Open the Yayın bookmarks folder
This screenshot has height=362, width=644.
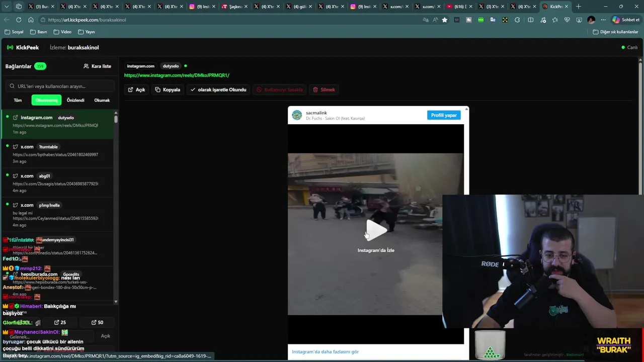pos(87,32)
